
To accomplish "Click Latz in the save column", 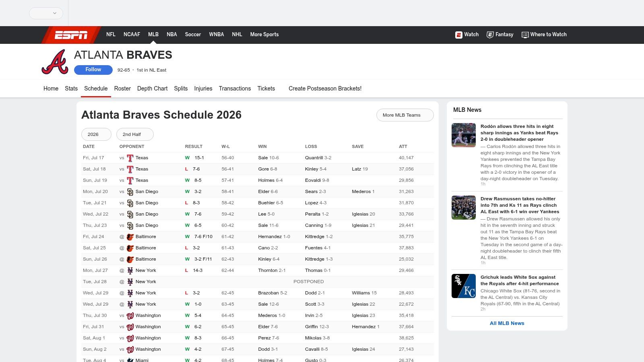I will [x=356, y=169].
